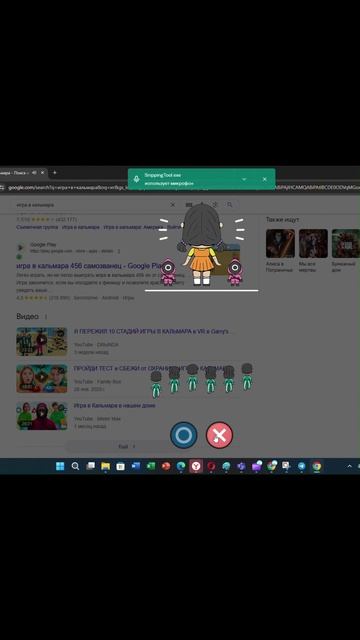360x640 pixels.
Task: Click the microphone icon in green notification
Action: point(136,179)
